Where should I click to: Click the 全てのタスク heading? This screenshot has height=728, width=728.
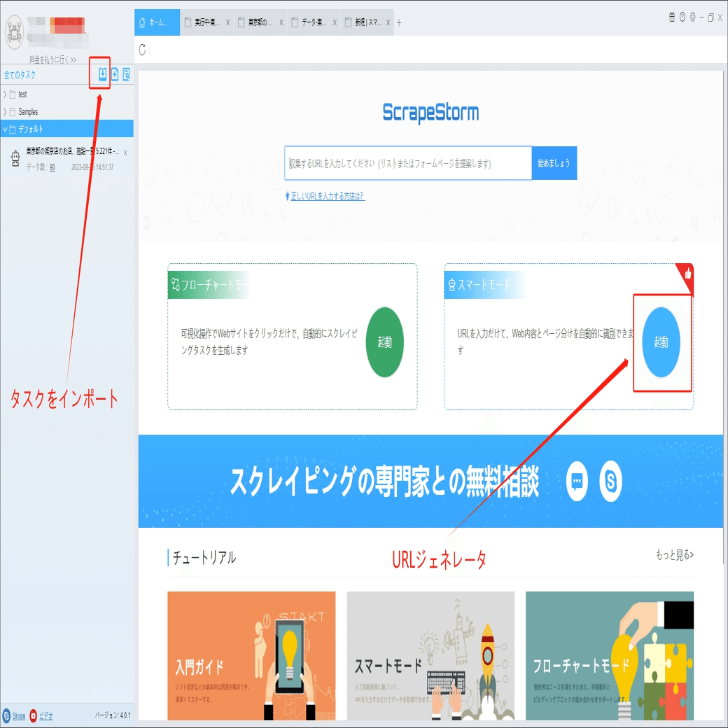tap(20, 75)
